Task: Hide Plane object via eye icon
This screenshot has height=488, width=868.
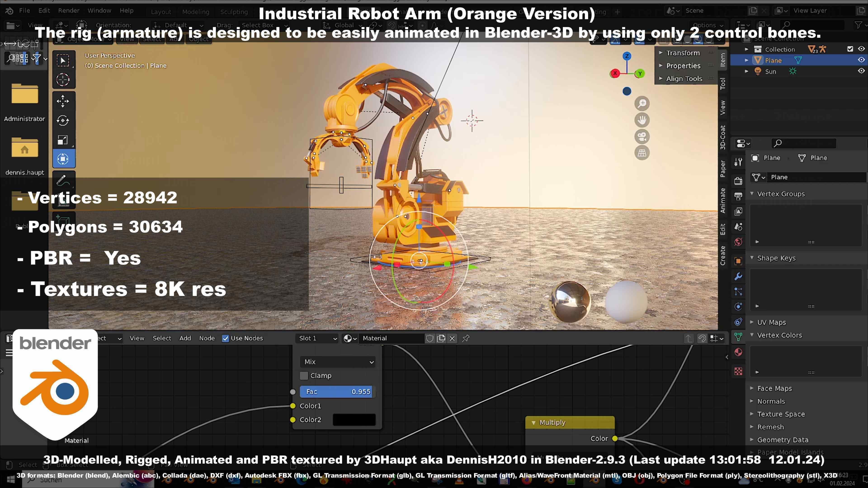Action: point(861,60)
